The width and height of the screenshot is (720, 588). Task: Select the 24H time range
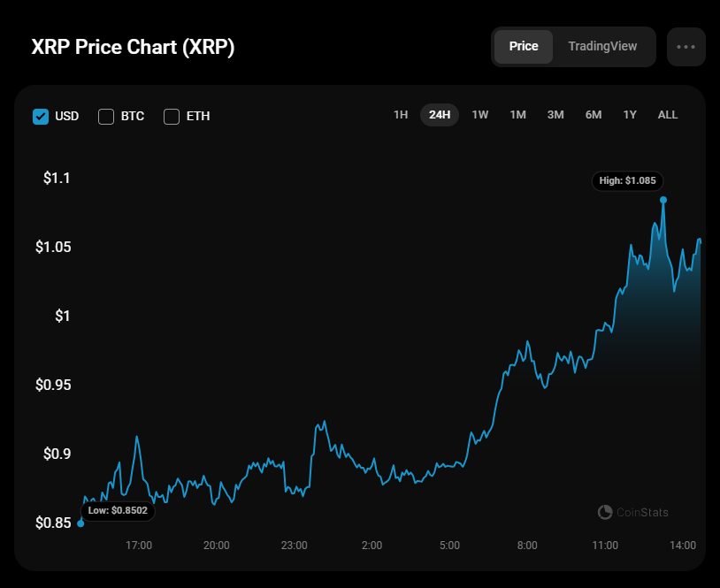pos(440,115)
